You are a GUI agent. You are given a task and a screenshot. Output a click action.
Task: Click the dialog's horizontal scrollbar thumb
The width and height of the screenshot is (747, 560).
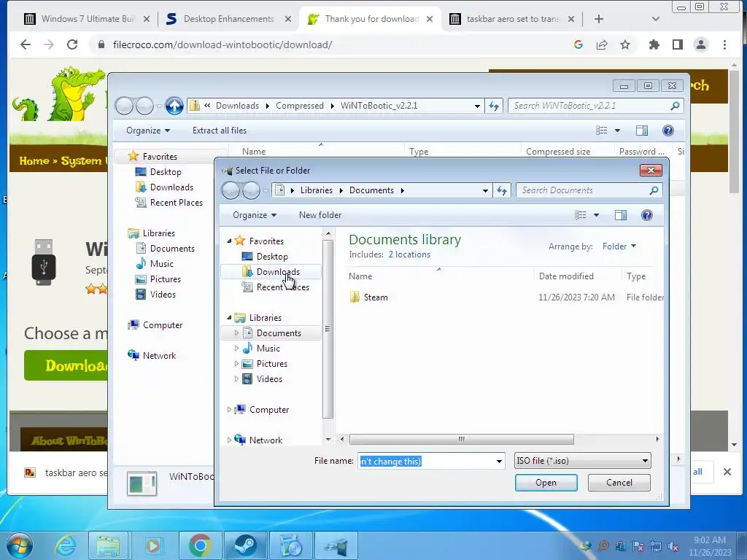[461, 439]
